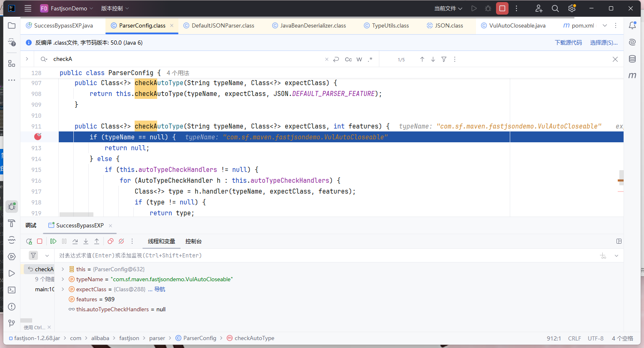This screenshot has height=348, width=644.
Task: Click the 下载源代码 link
Action: (568, 43)
